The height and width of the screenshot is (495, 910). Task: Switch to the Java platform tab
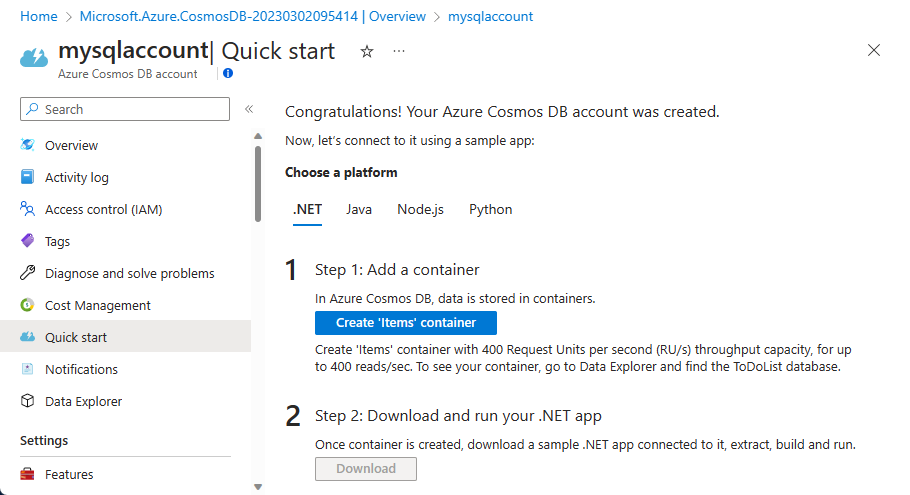359,209
